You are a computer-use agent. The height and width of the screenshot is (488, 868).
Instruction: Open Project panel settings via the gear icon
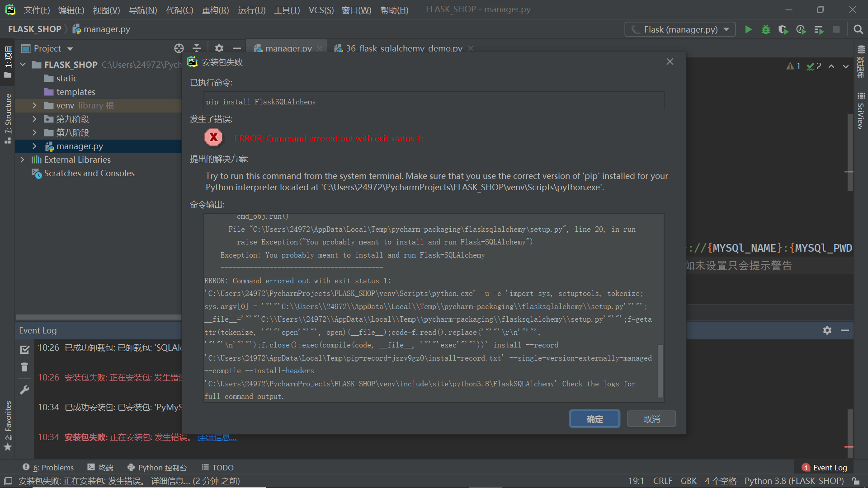pos(219,48)
